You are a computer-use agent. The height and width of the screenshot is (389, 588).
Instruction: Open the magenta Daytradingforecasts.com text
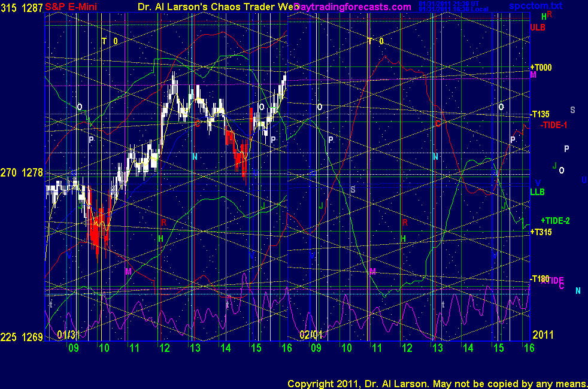(x=353, y=7)
